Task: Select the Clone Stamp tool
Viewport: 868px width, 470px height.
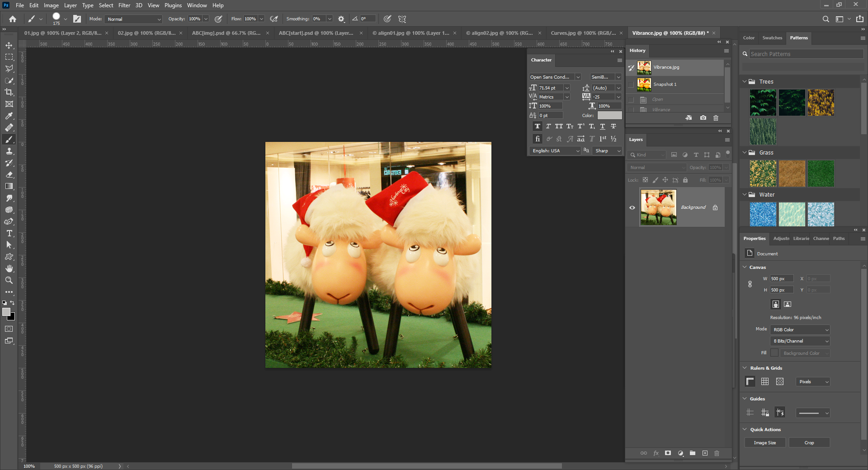Action: [9, 151]
